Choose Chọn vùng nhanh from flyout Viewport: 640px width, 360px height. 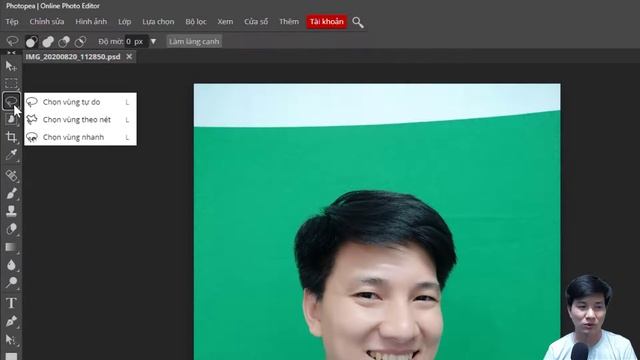[80, 137]
